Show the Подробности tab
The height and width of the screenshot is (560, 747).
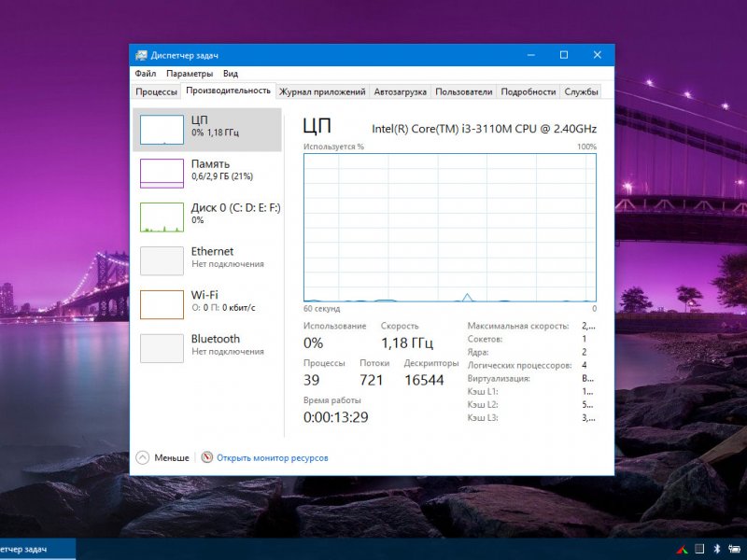click(x=529, y=91)
